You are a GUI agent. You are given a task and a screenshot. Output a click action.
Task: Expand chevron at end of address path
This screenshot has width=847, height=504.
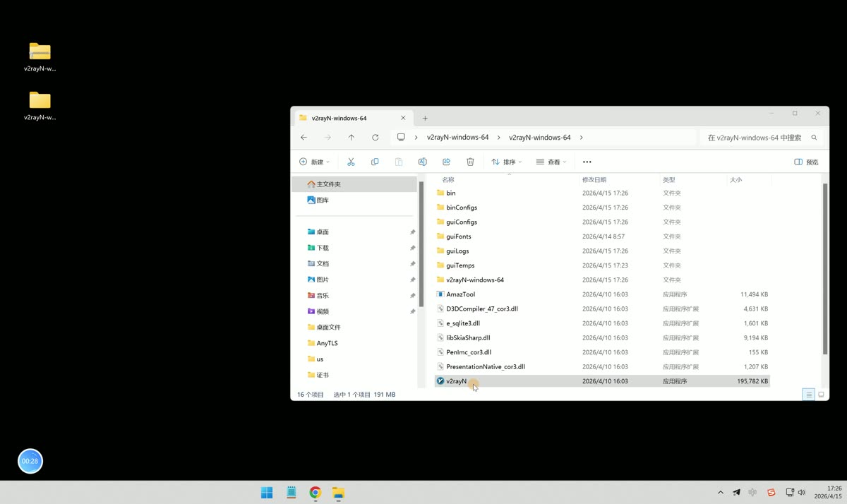click(x=581, y=138)
